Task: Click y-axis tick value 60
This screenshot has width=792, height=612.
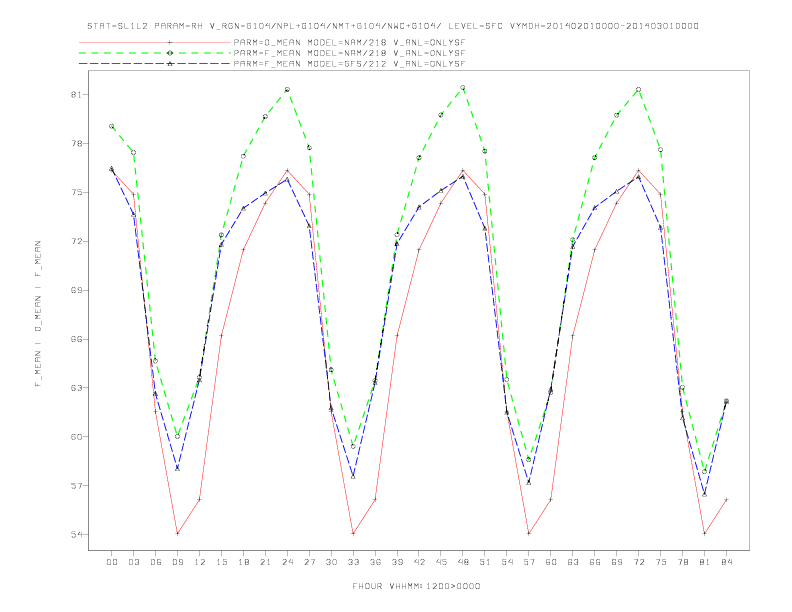Action: click(x=76, y=437)
